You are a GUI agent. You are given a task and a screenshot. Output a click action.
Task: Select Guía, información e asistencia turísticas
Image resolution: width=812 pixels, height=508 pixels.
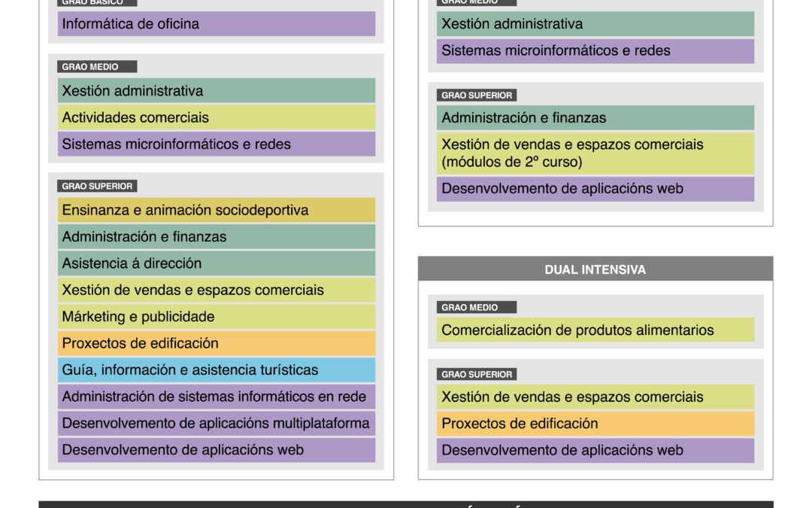[217, 370]
